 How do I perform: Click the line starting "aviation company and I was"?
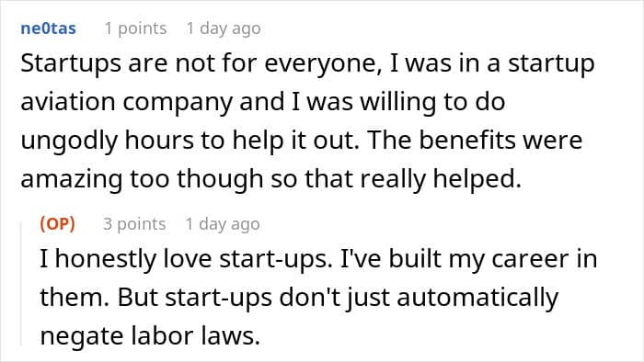pos(263,102)
